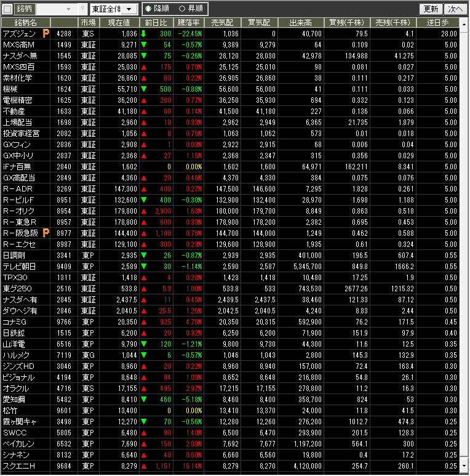Click red up triangle in 電機精密 row
The image size is (470, 476).
tap(144, 100)
